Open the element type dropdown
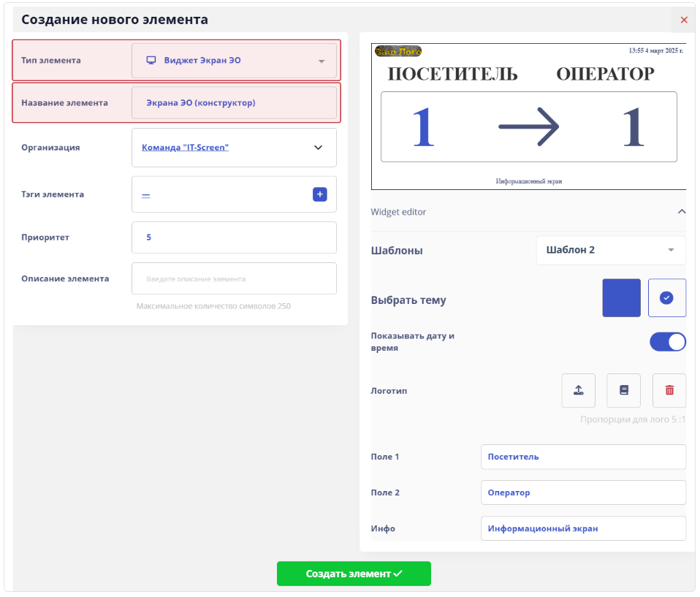This screenshot has height=597, width=700. click(321, 61)
